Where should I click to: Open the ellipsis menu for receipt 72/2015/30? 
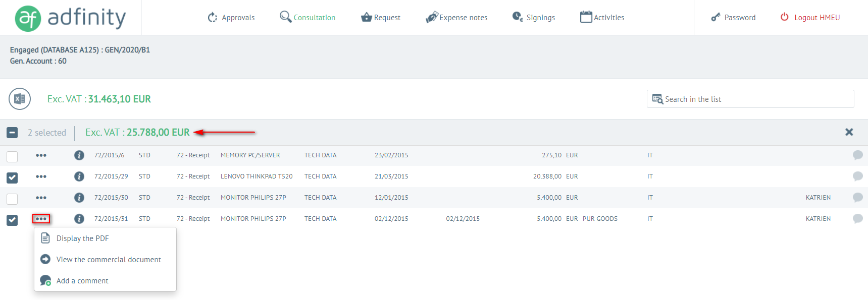41,198
